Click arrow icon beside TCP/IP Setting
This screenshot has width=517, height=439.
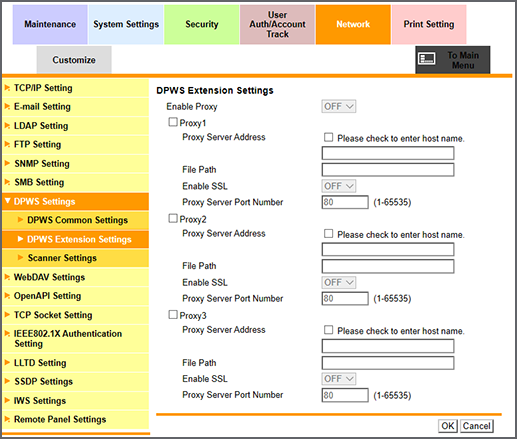(7, 88)
